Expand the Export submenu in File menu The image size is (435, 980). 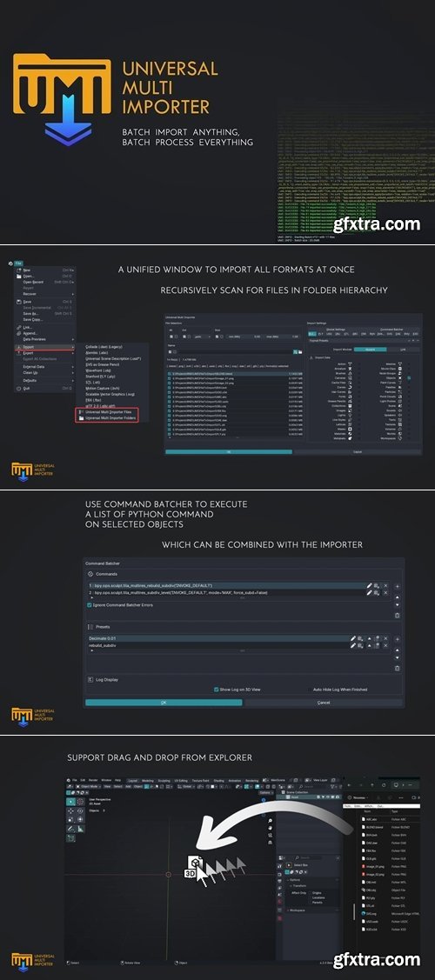45,353
